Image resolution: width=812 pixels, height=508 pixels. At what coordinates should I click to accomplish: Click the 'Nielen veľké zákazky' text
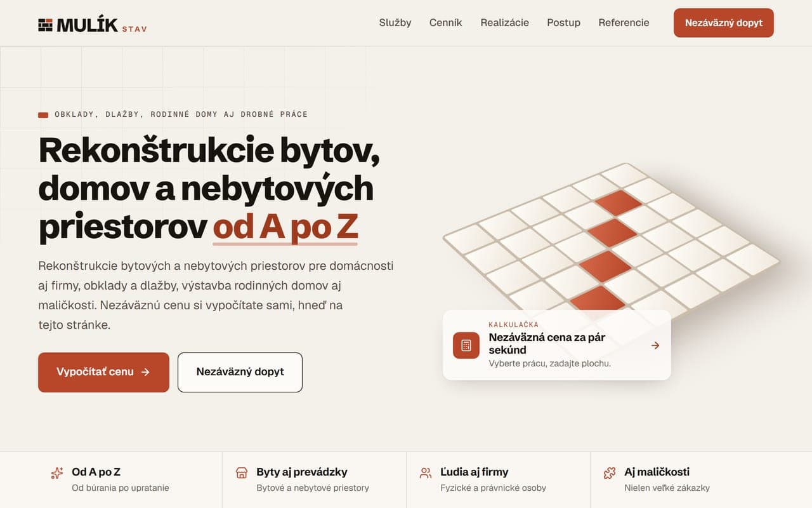[x=667, y=488]
